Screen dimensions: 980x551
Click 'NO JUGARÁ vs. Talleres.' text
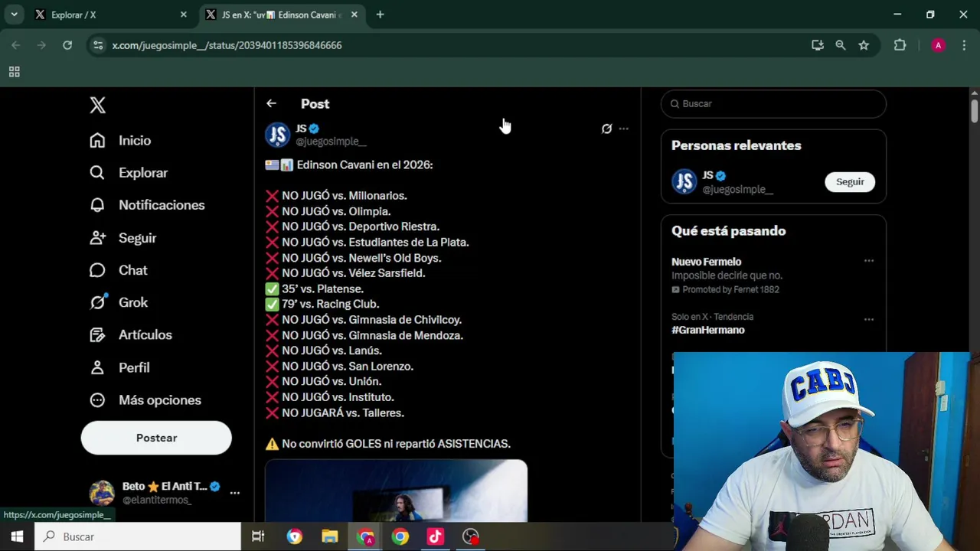[342, 413]
